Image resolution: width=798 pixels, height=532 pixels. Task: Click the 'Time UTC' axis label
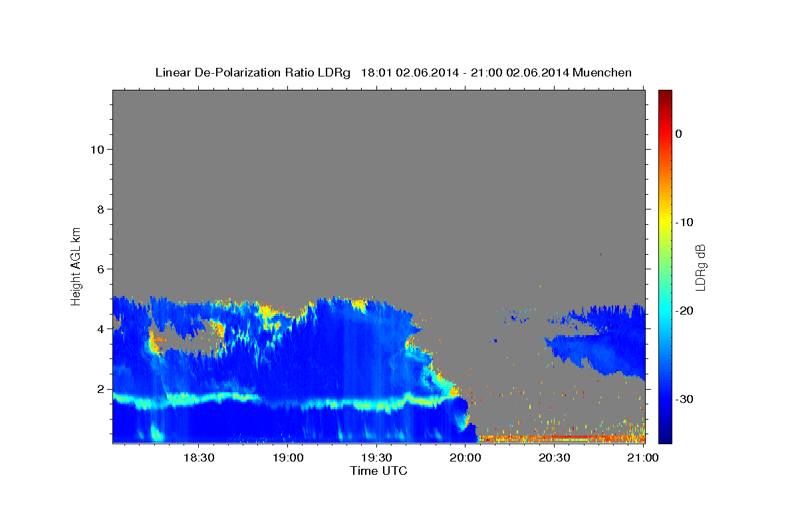(378, 471)
